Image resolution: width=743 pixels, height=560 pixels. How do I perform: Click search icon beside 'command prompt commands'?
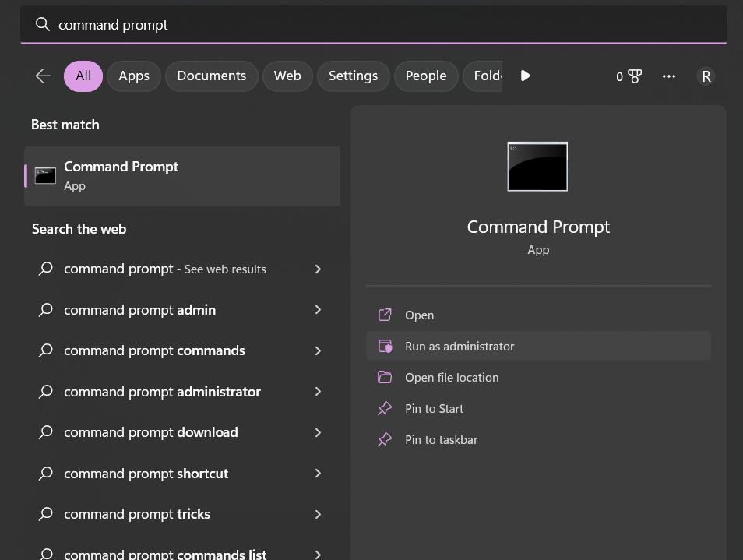pos(45,350)
